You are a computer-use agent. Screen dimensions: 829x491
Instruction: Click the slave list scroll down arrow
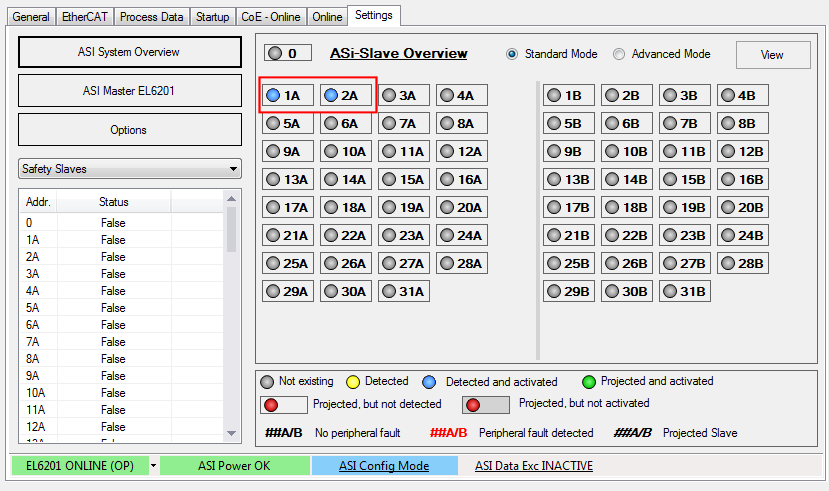tap(231, 433)
